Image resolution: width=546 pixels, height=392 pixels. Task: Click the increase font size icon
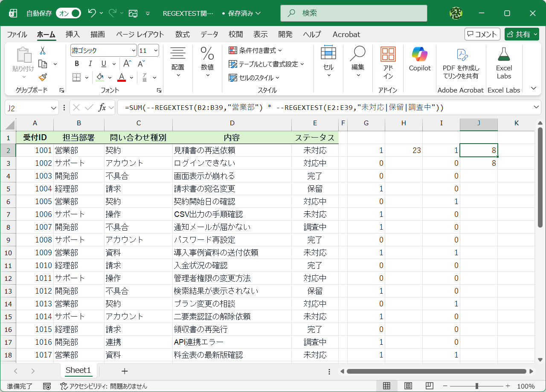(x=127, y=64)
